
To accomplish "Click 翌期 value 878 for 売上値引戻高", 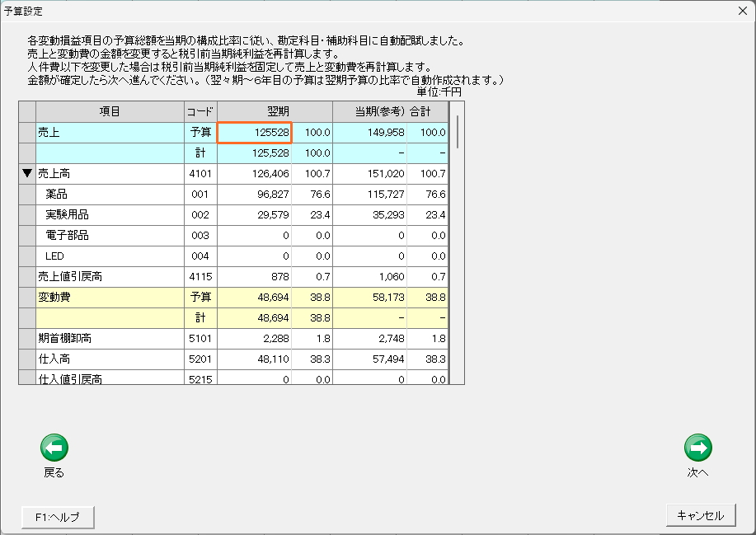I will [255, 277].
